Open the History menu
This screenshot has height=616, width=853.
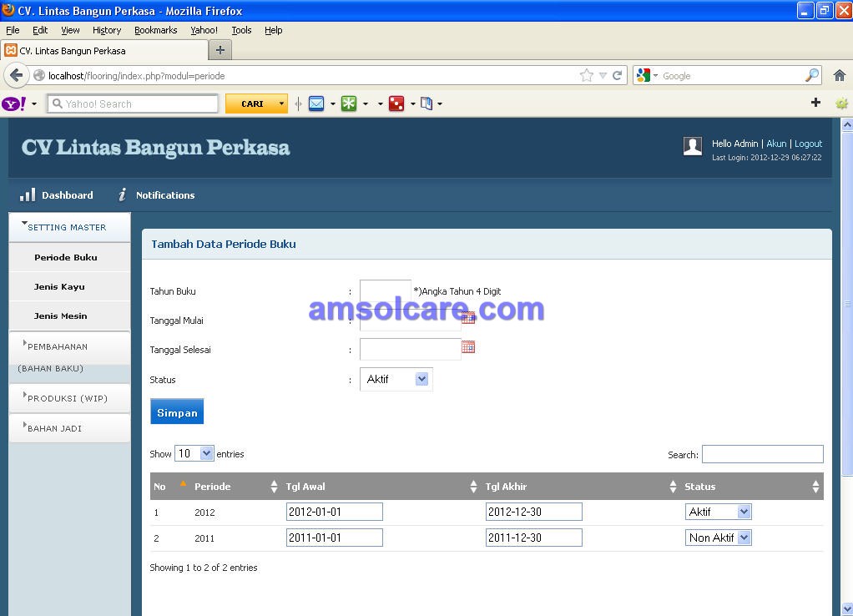click(x=107, y=30)
